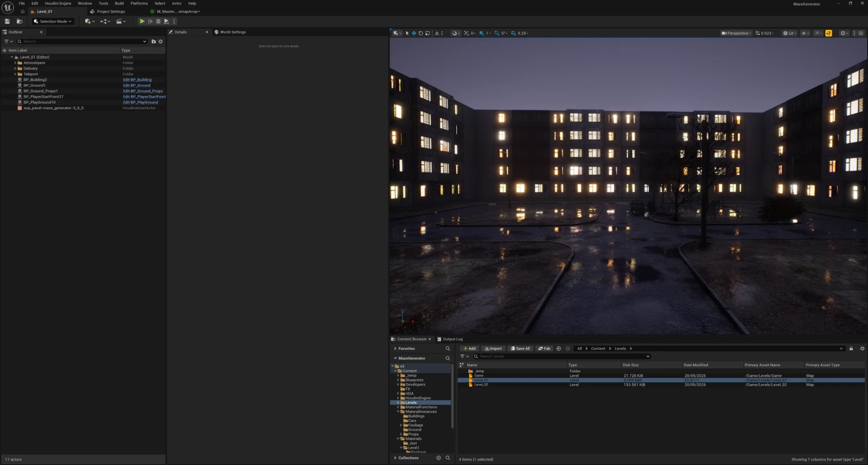
Task: Open Content Browser settings gear
Action: (x=862, y=348)
